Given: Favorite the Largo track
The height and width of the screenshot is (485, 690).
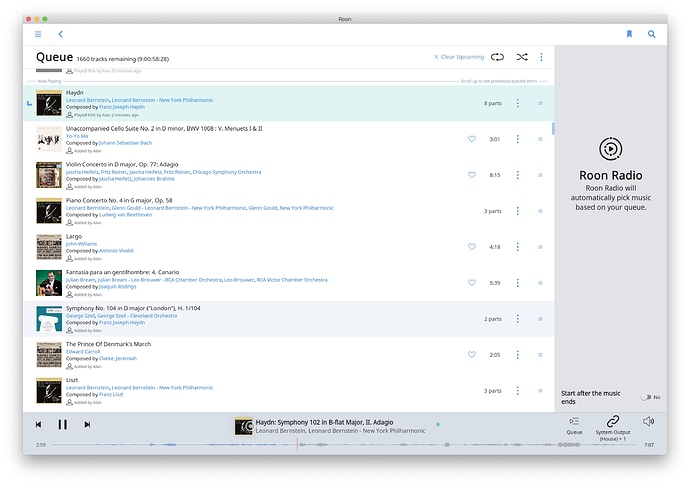Looking at the screenshot, I should pos(472,247).
